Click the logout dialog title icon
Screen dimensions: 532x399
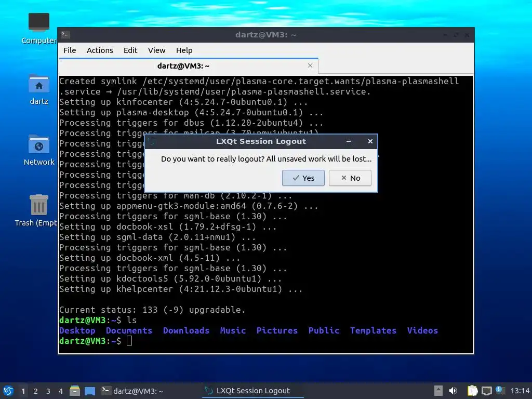pos(151,141)
